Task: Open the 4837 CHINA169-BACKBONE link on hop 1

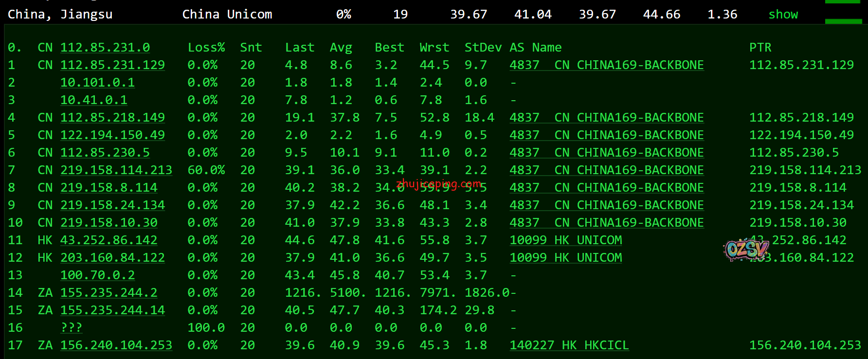Action: click(606, 65)
